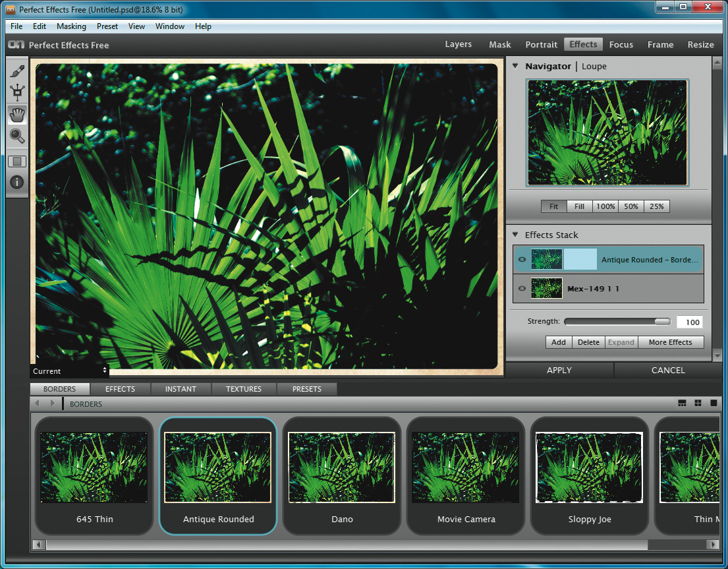Open the Masking menu

click(x=71, y=26)
